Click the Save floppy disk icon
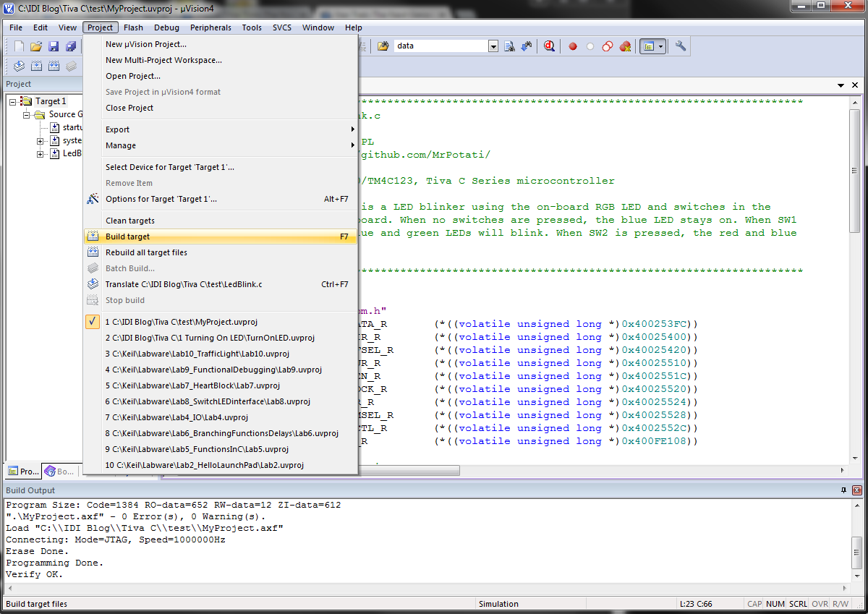Viewport: 868px width, 614px height. 54,46
